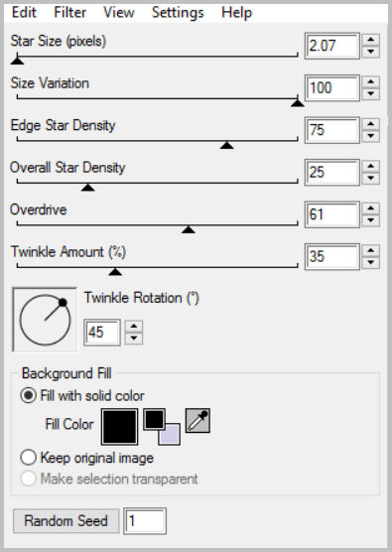The image size is (392, 552).
Task: Increase Star Size with the up arrow
Action: pos(370,40)
